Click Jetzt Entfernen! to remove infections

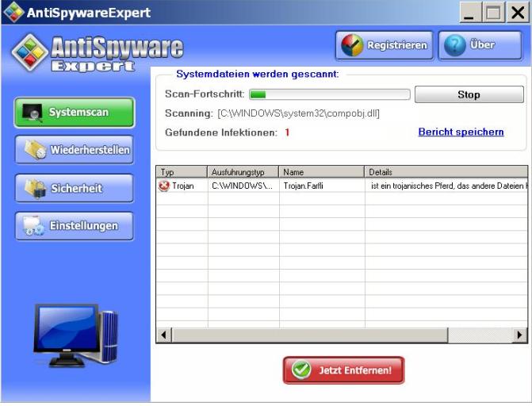click(343, 370)
